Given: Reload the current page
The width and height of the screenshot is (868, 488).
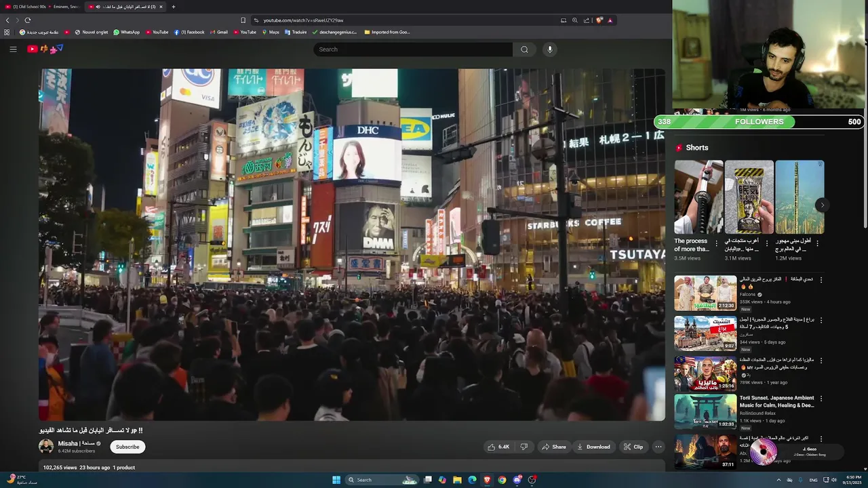Looking at the screenshot, I should pyautogui.click(x=27, y=20).
